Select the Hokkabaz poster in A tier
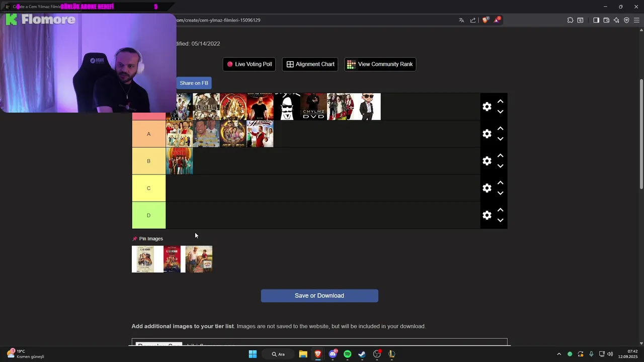644x362 pixels. (x=260, y=134)
